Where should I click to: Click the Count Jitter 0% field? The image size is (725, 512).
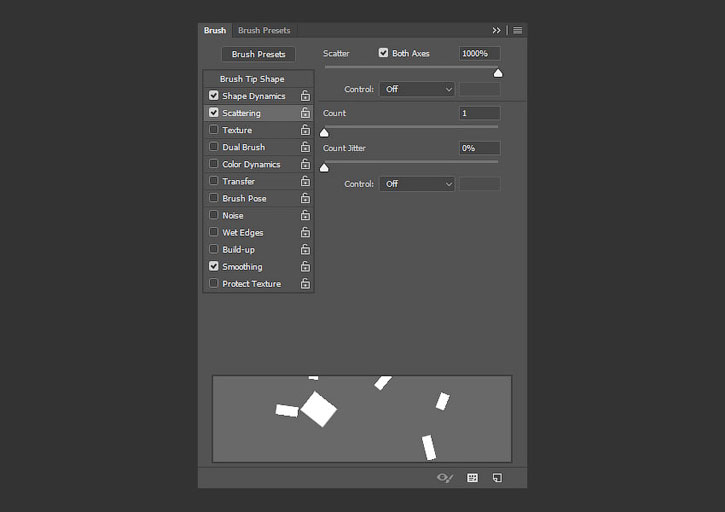[x=479, y=148]
